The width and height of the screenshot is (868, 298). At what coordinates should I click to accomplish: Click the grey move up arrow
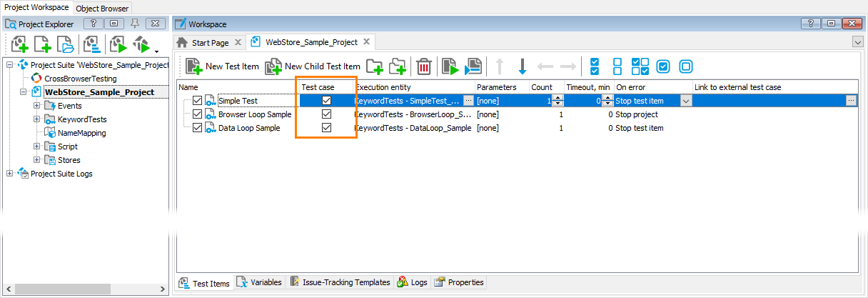500,66
